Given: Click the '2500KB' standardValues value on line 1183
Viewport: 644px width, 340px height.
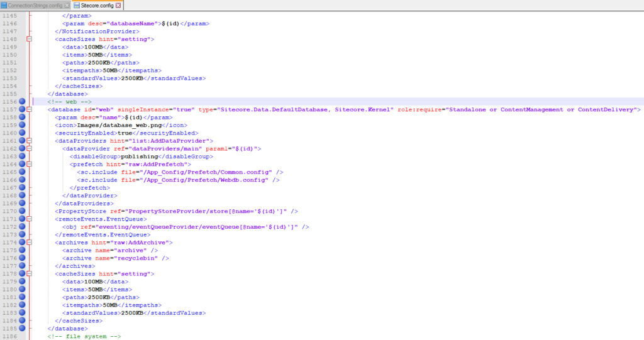Looking at the screenshot, I should tap(132, 313).
